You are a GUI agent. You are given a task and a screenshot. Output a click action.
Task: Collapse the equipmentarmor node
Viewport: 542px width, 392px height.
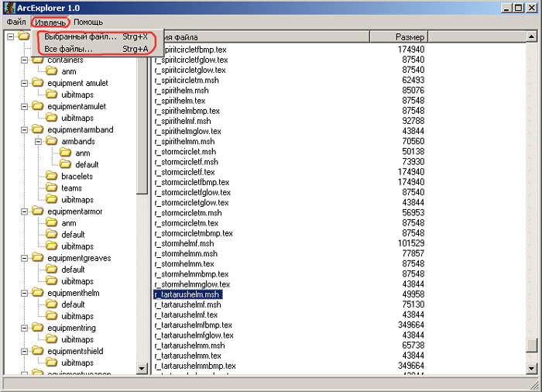coord(24,211)
